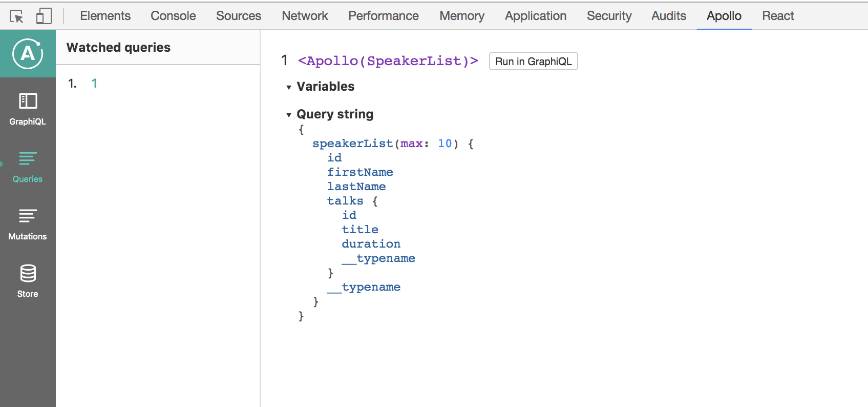Switch to the Elements tab
The width and height of the screenshot is (868, 407).
click(x=105, y=16)
